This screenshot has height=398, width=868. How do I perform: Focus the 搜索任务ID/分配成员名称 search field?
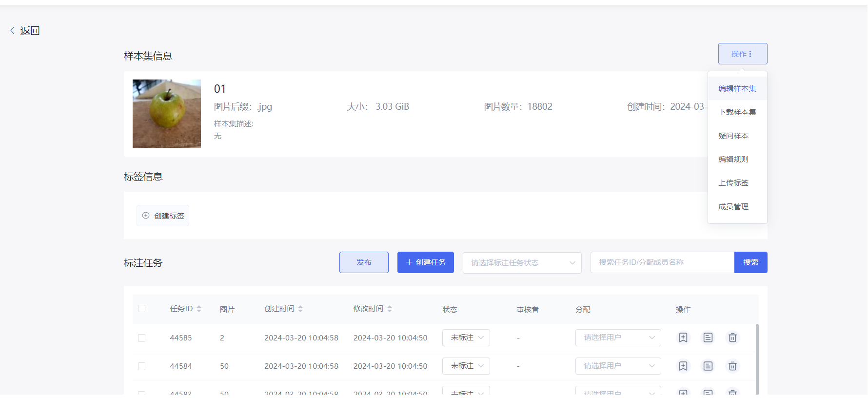point(662,262)
